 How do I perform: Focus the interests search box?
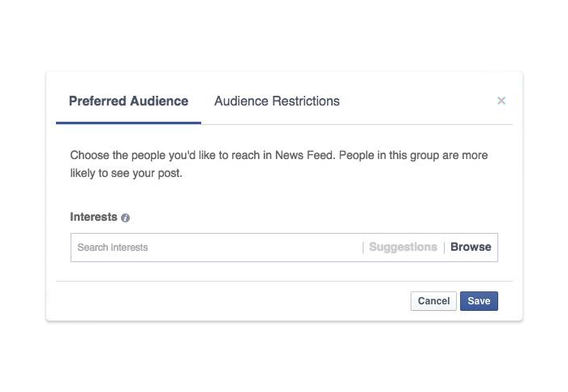[217, 248]
